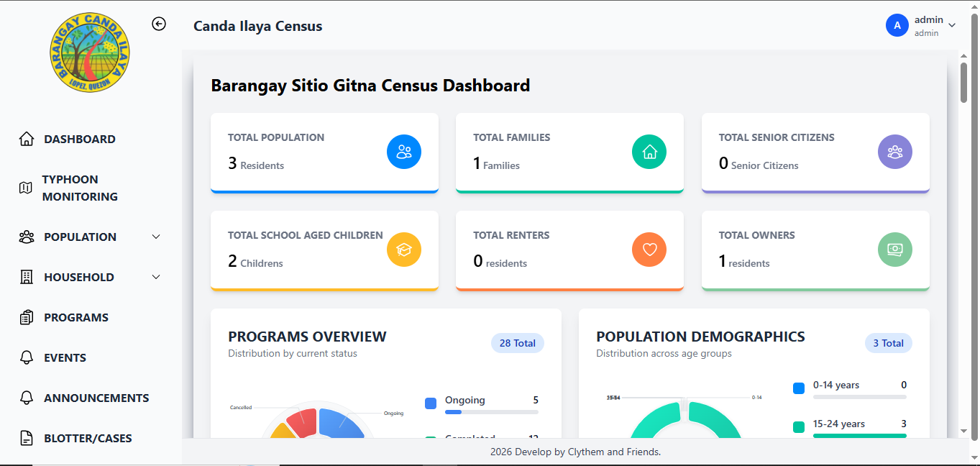
Task: Open Typhoon Monitoring via its icon
Action: (x=26, y=187)
